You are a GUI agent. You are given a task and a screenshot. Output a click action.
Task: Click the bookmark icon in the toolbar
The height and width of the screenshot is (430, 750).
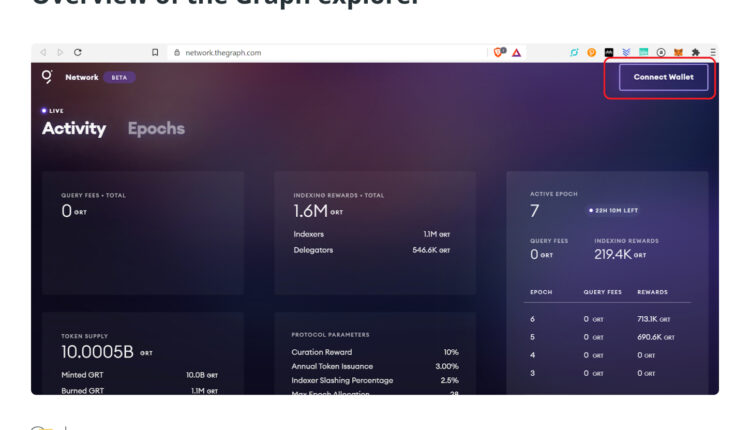click(155, 52)
